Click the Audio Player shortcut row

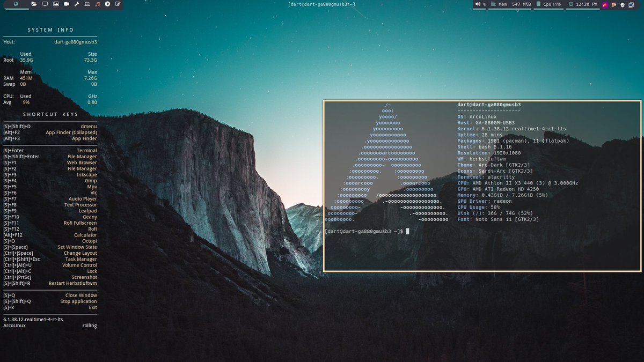[x=50, y=199]
